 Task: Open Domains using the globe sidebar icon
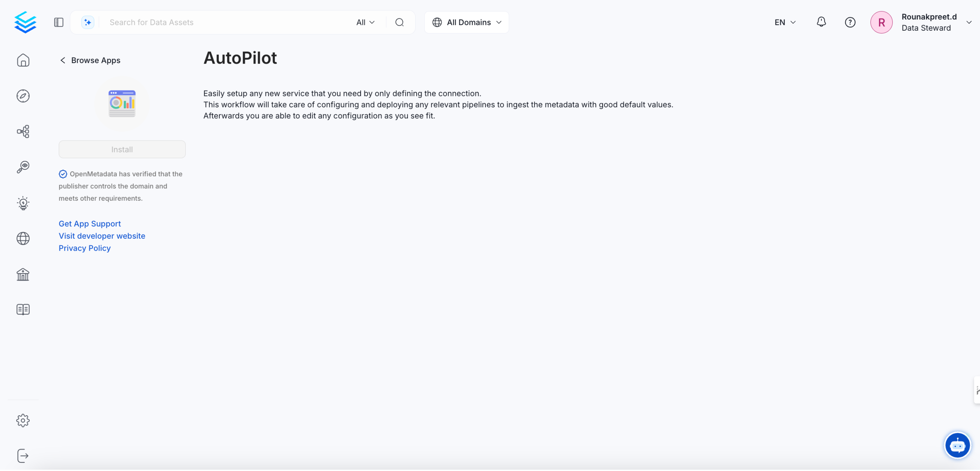pyautogui.click(x=23, y=239)
